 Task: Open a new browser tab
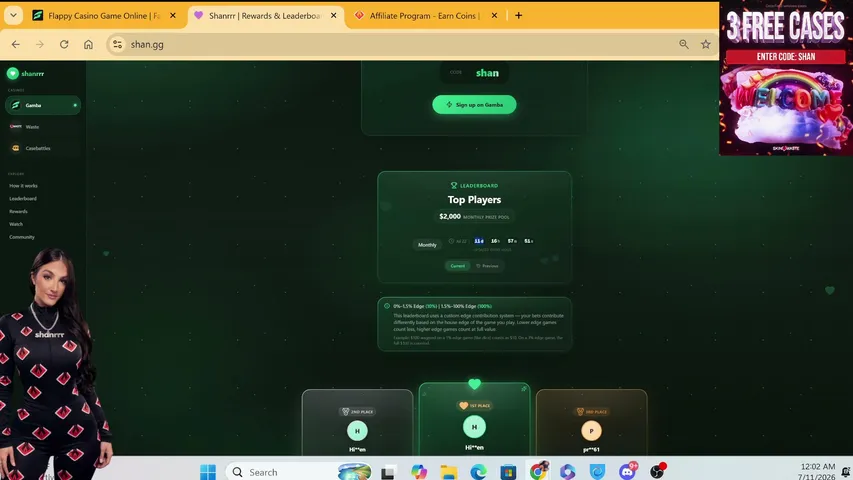[x=518, y=16]
